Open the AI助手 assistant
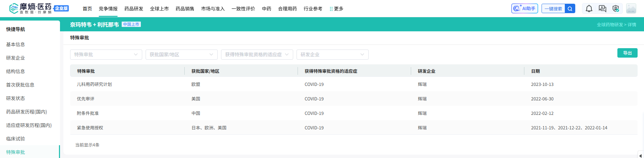The image size is (644, 158). pyautogui.click(x=524, y=9)
